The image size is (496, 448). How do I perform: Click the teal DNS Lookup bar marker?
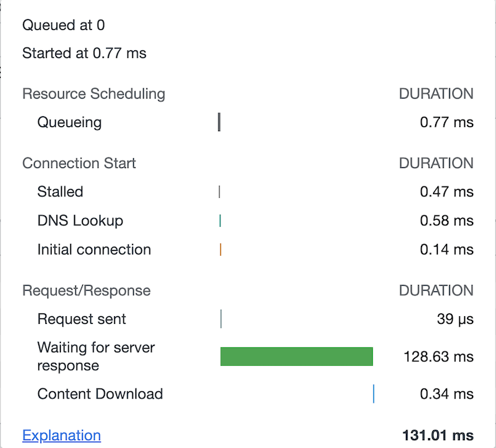[220, 220]
